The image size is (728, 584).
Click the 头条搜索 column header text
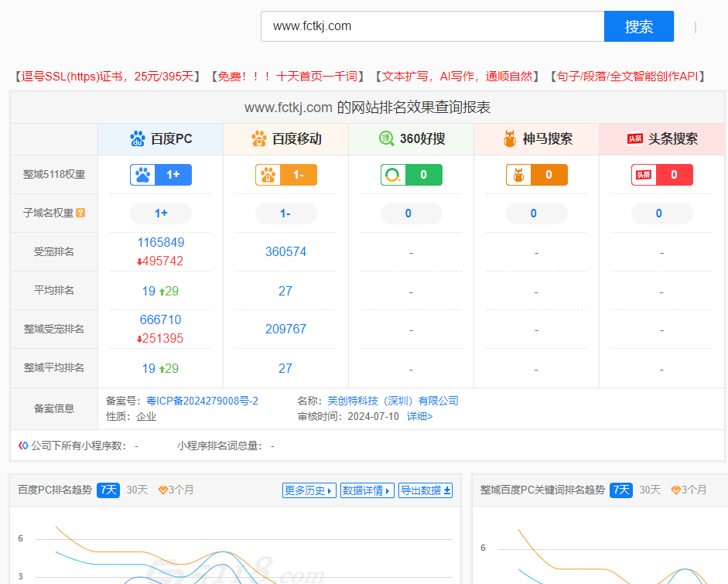pos(673,138)
